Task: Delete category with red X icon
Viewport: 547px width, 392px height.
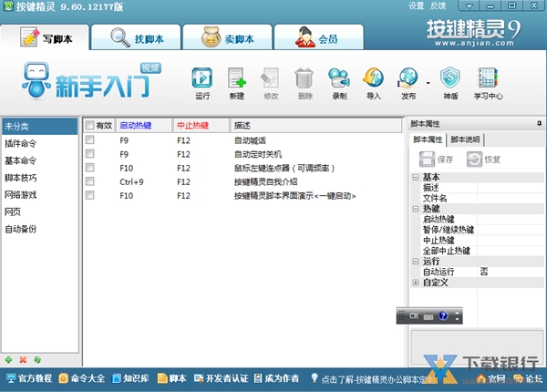Action: [x=23, y=359]
